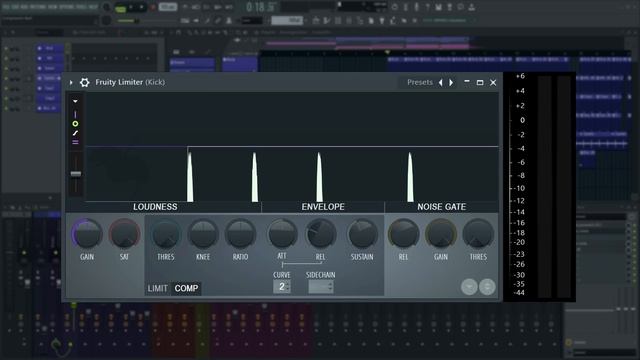Click the SIDECHAIN input selector
The image size is (640, 360).
coord(321,287)
